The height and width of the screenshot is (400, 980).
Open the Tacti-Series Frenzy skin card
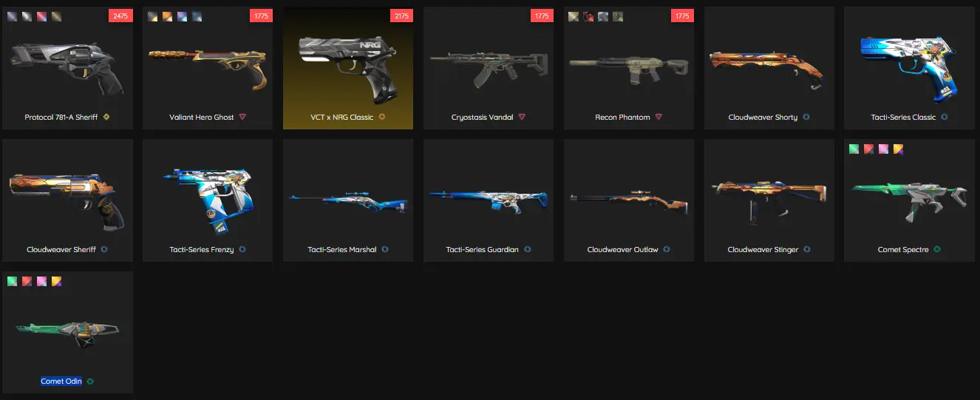(208, 200)
